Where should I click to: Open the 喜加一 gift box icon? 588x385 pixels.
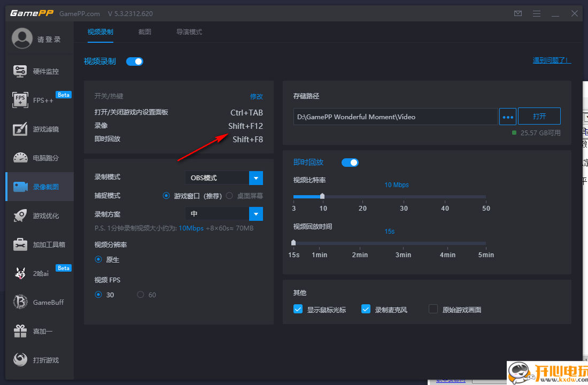point(20,331)
